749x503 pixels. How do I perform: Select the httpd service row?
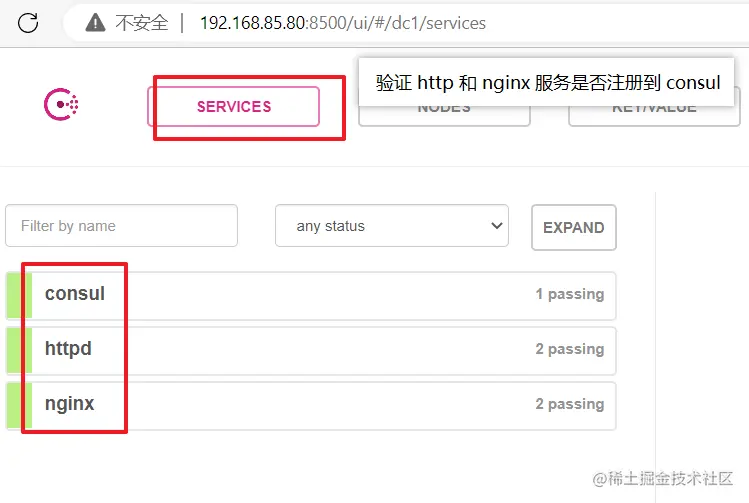pyautogui.click(x=311, y=351)
